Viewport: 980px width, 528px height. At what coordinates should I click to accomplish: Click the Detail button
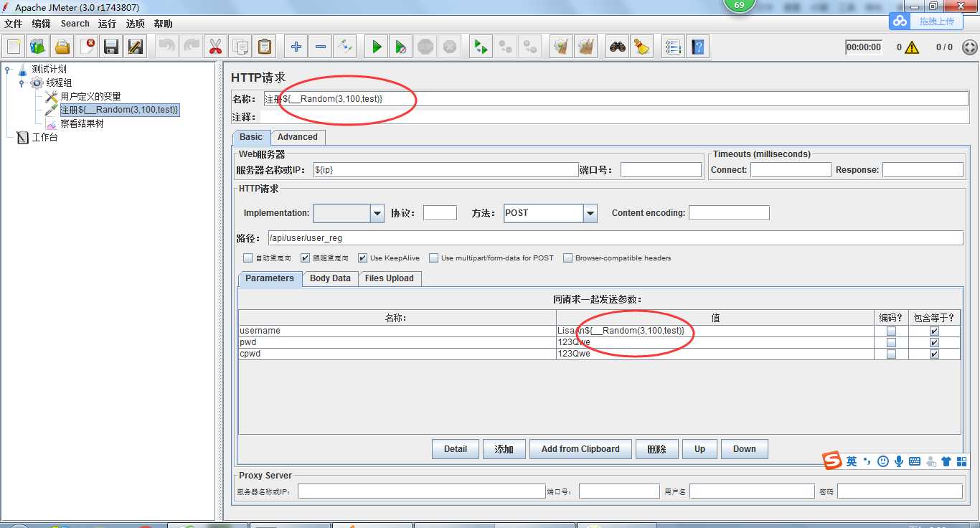click(x=456, y=449)
